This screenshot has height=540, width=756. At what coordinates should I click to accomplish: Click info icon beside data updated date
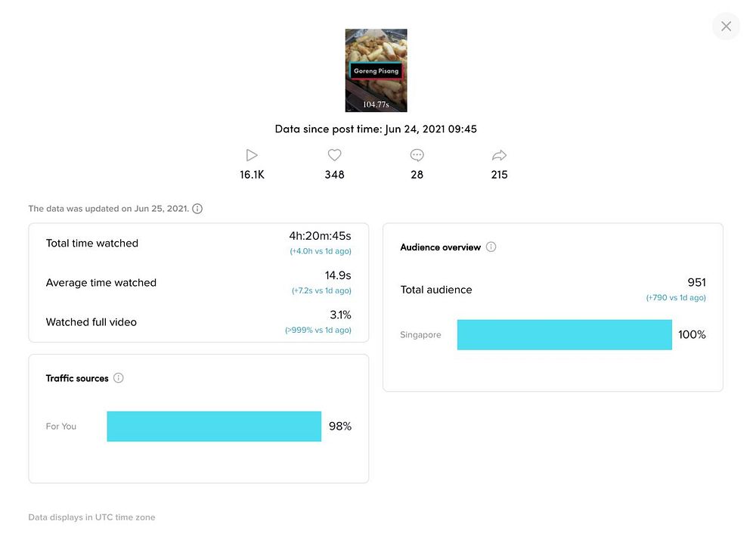(197, 209)
